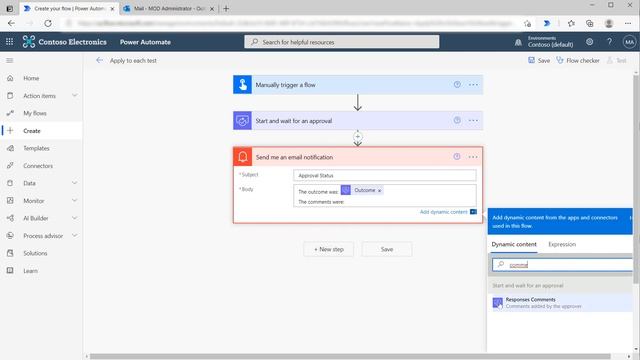The image size is (640, 360).
Task: Go back using the flow title arrow
Action: pos(99,60)
